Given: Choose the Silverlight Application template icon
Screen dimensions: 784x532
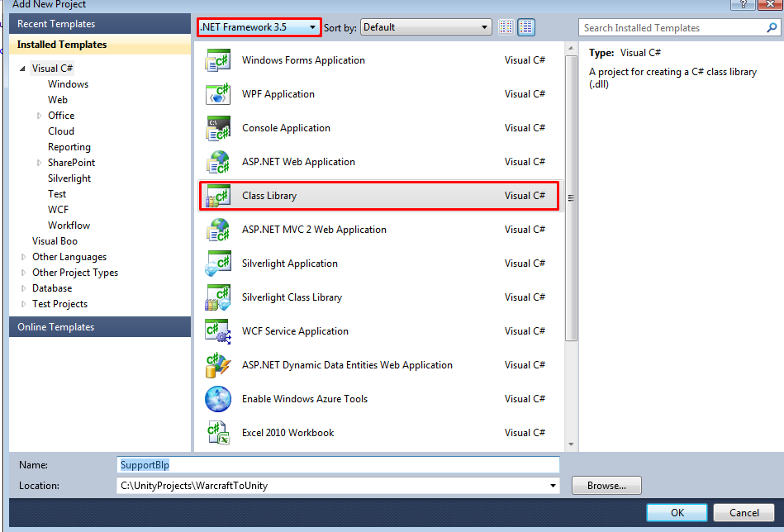Looking at the screenshot, I should [218, 264].
